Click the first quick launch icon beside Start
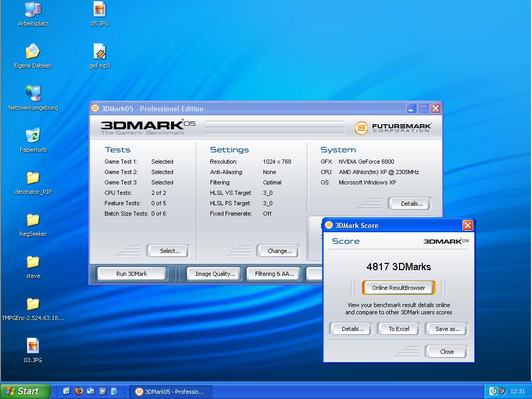The width and height of the screenshot is (532, 399). 66,391
